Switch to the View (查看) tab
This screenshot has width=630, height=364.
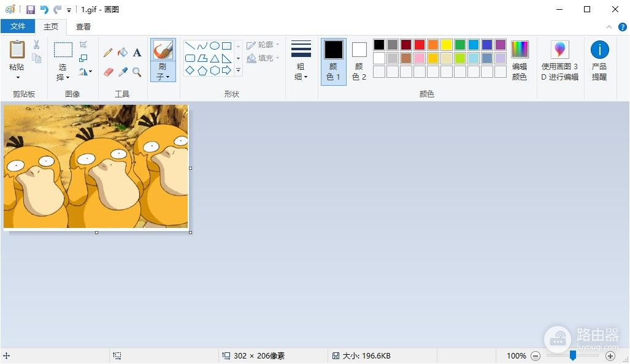83,26
